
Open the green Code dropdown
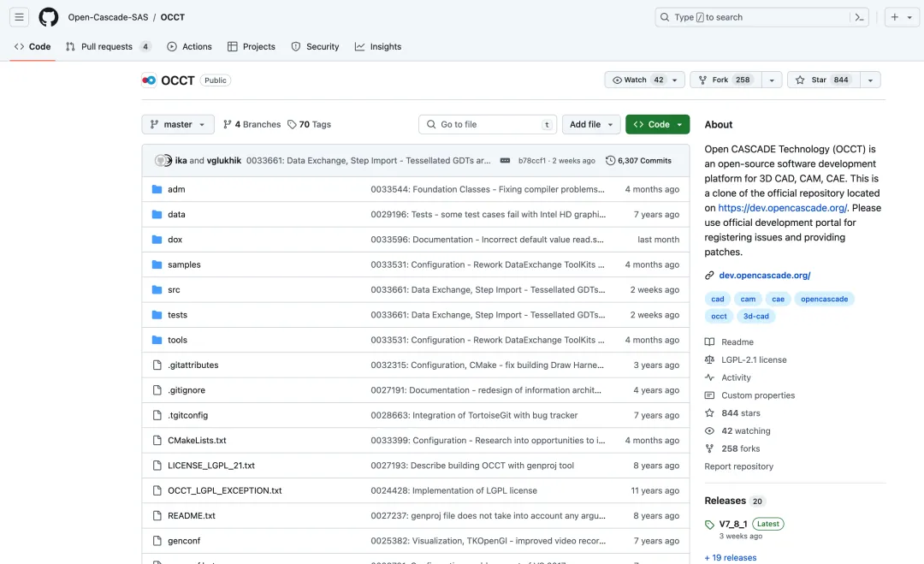[x=658, y=124]
